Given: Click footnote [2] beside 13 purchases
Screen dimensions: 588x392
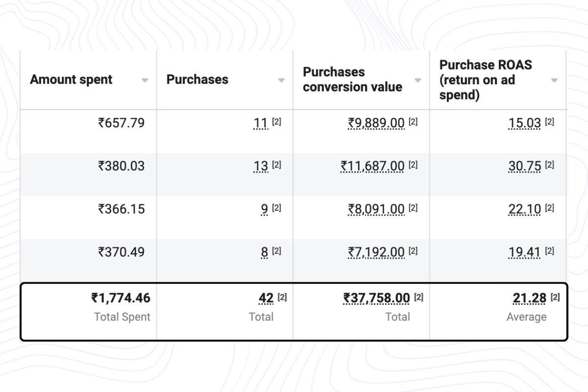Looking at the screenshot, I should click(x=276, y=165).
